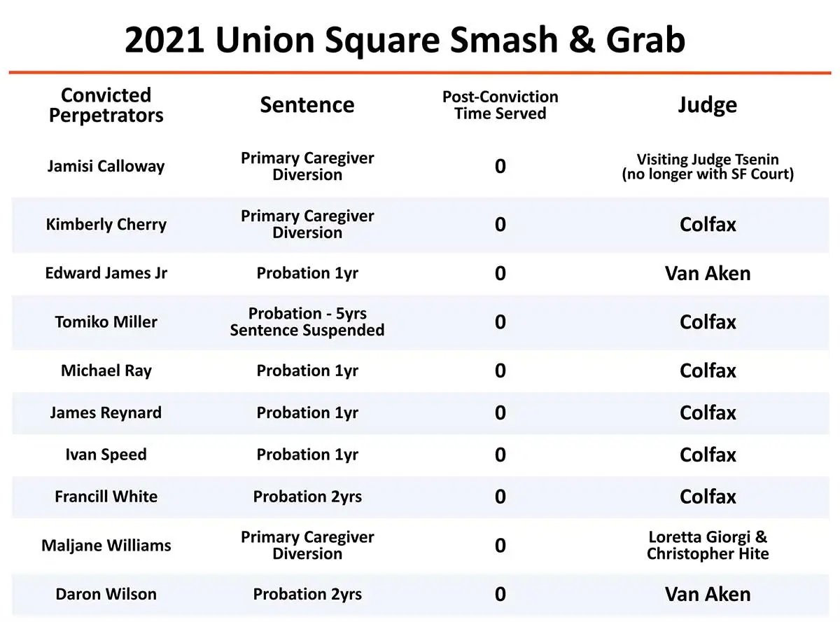Screen dimensions: 840x622
Task: Click the name Daron Wilson
Action: pos(106,595)
